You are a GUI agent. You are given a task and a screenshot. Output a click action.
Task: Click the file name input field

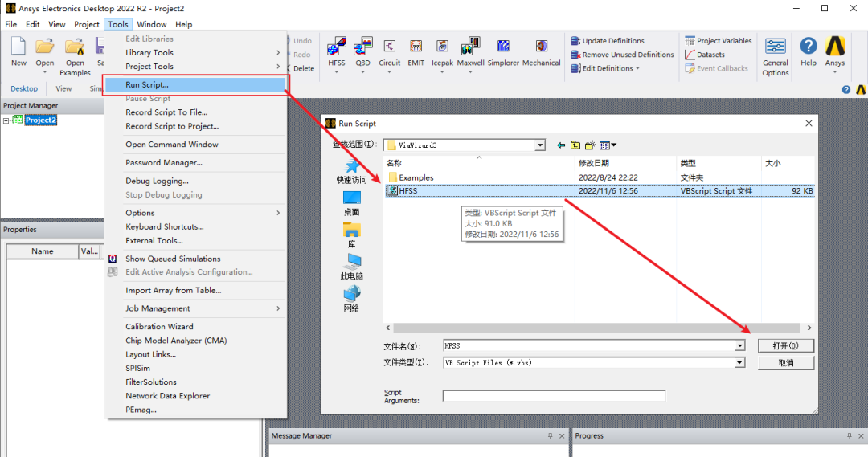click(589, 346)
